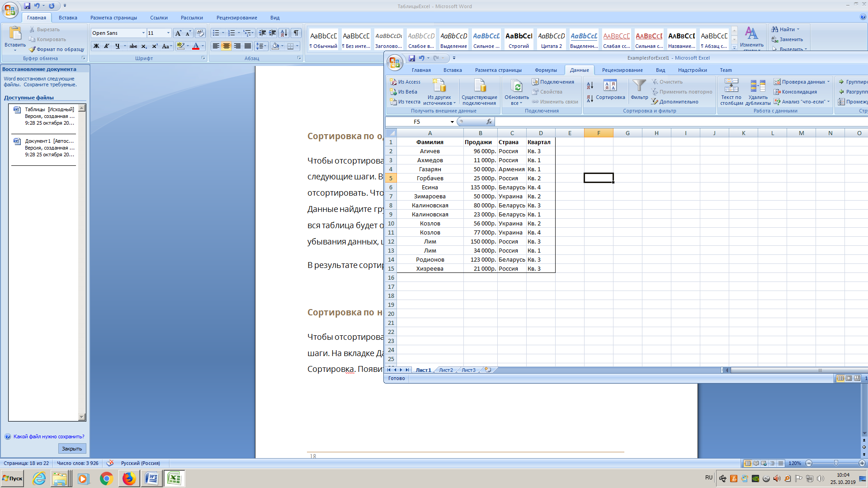The image size is (868, 488).
Task: Click superscript icon in Word ribbon
Action: [155, 46]
